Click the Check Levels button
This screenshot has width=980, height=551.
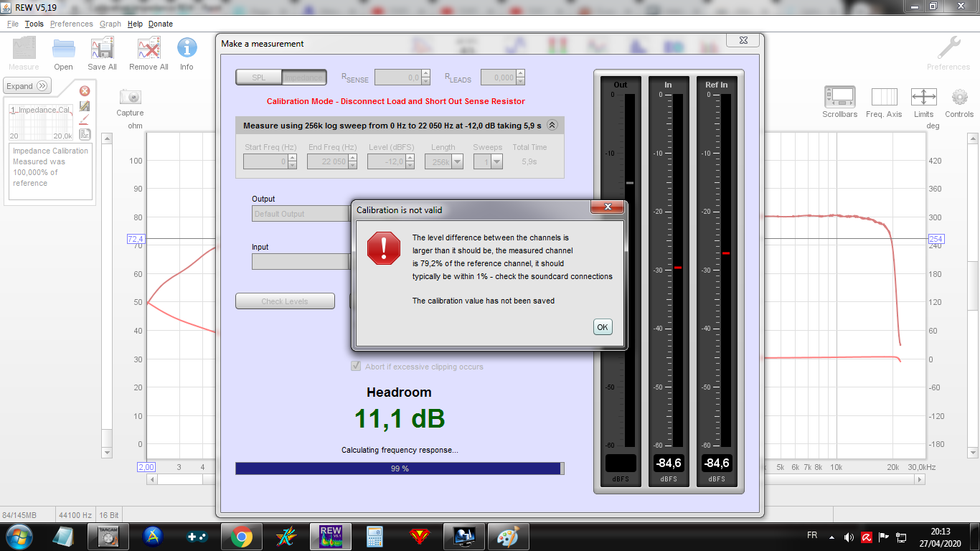point(285,301)
